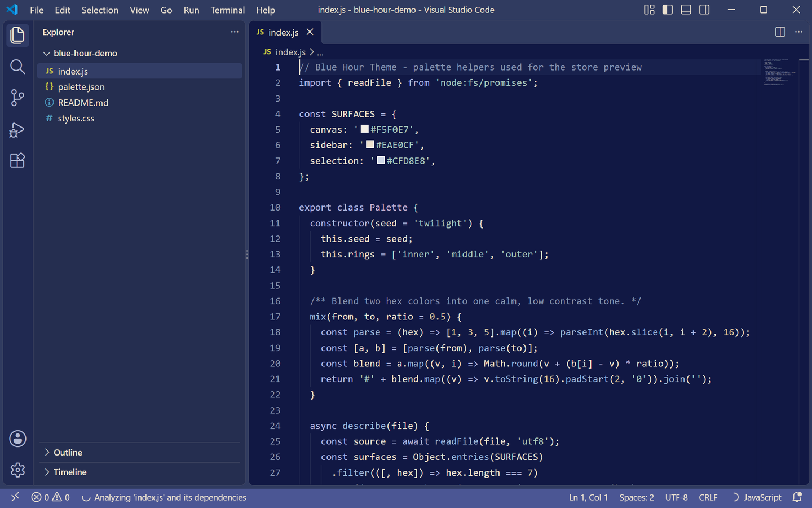812x508 pixels.
Task: Click breadcrumb index.js label
Action: pyautogui.click(x=290, y=52)
